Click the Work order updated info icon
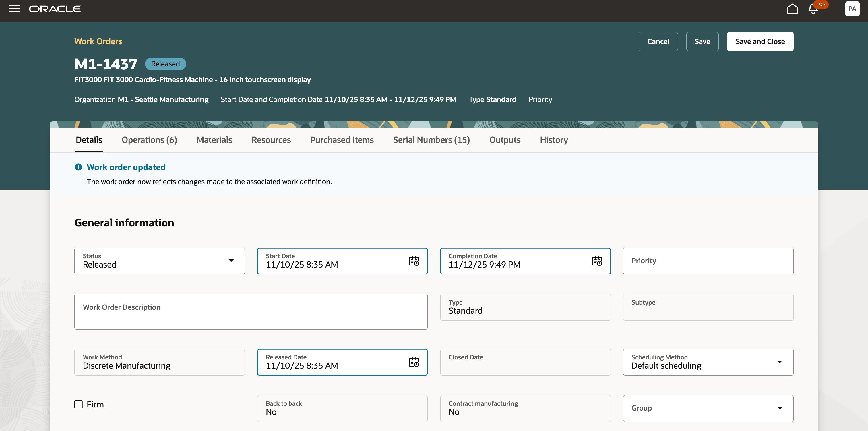The image size is (868, 431). (x=78, y=167)
